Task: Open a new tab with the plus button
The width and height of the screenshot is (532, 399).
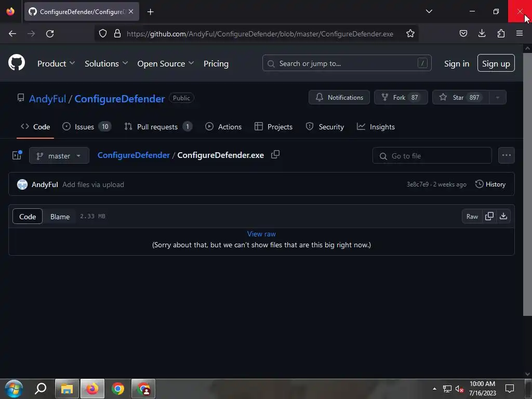Action: [x=150, y=12]
